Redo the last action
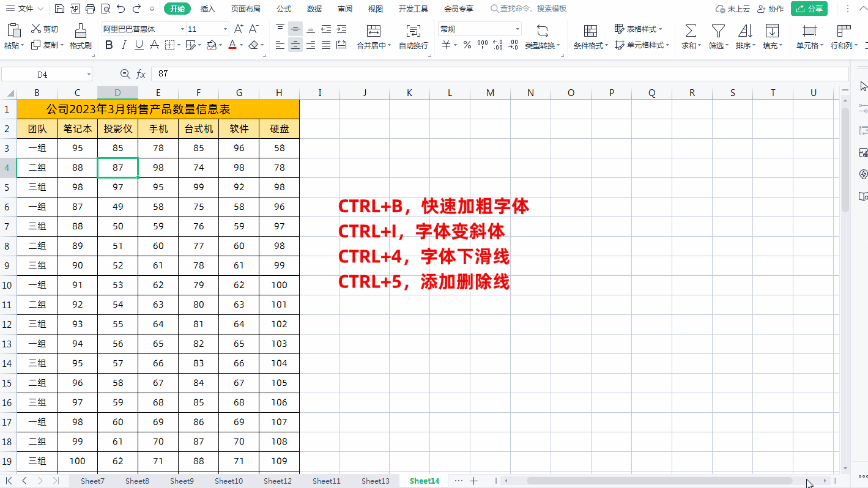868x488 pixels. pos(136,9)
